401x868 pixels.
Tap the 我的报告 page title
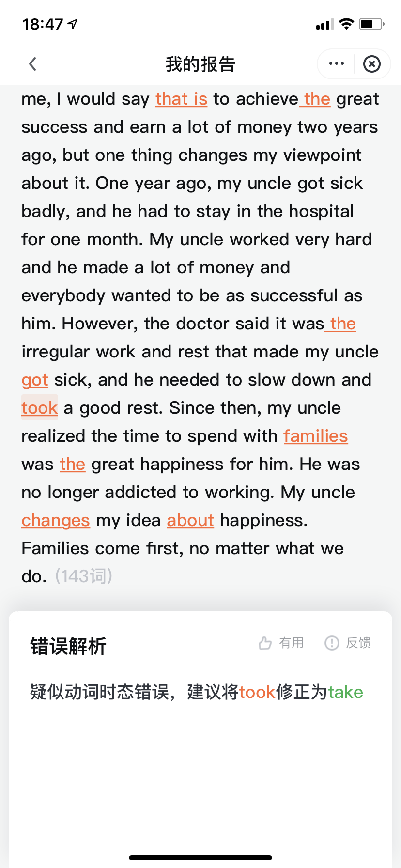(x=200, y=64)
